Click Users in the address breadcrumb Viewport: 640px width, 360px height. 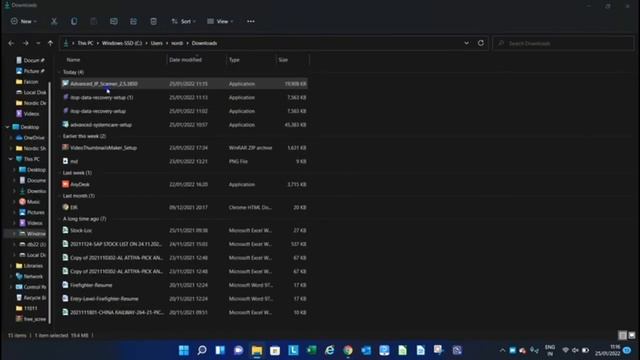(x=157, y=43)
